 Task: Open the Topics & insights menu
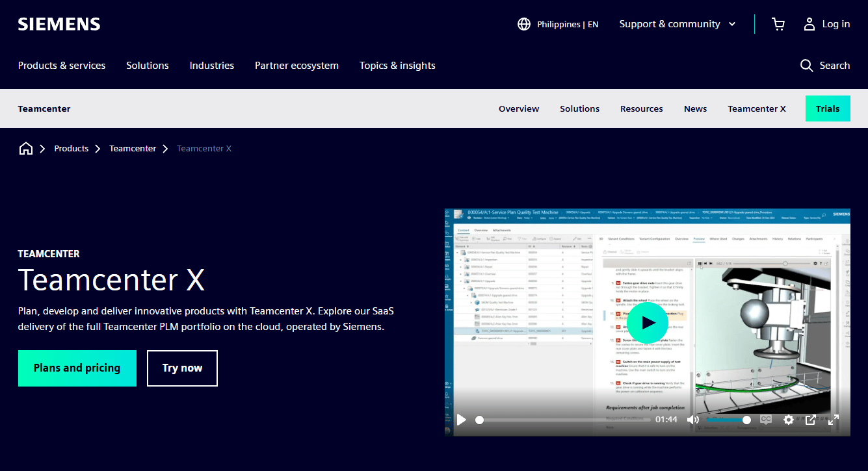(397, 66)
